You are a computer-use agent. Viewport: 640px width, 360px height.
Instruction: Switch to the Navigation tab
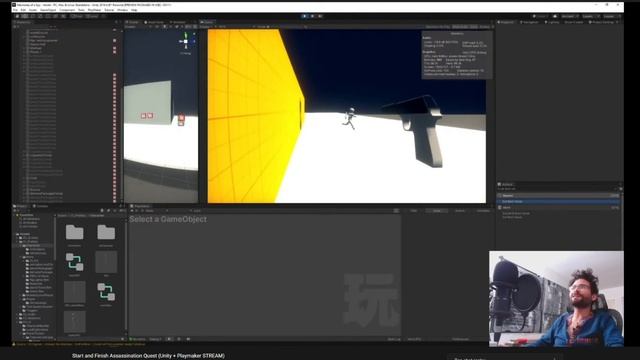coord(529,22)
